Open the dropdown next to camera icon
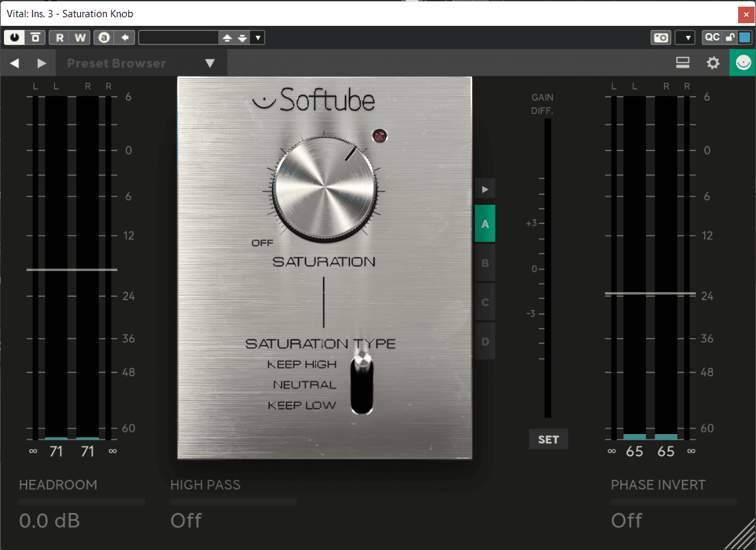This screenshot has height=550, width=756. (685, 38)
